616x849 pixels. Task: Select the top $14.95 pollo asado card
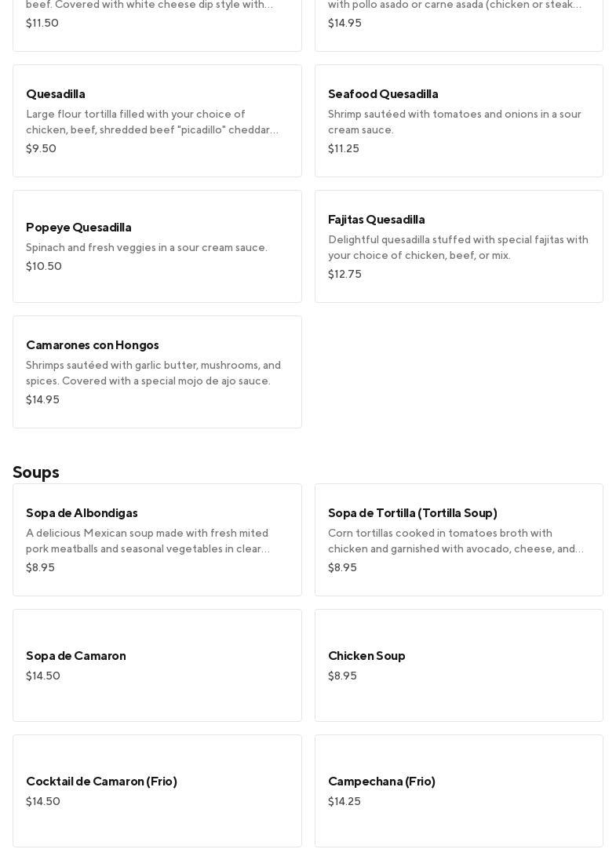click(458, 24)
